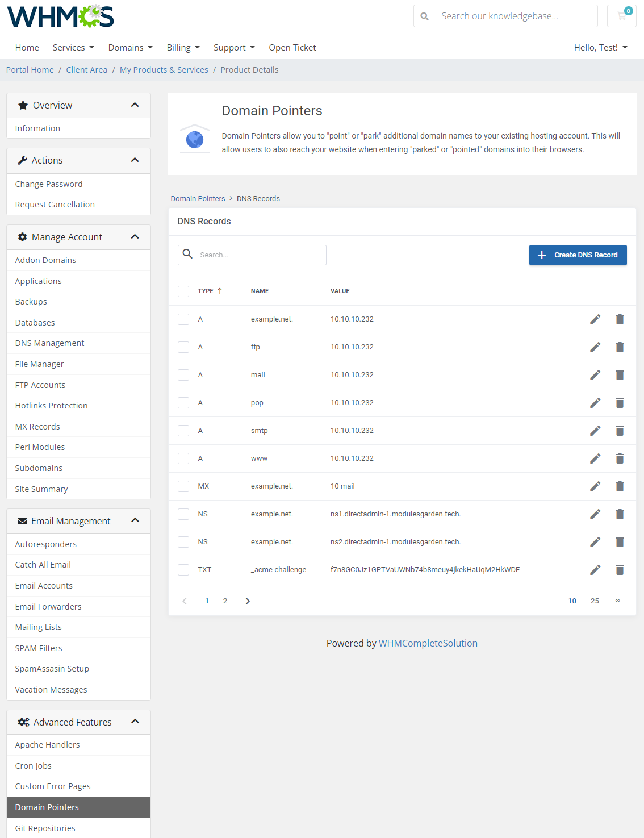Click the knowledgebase search magnifier icon
The image size is (644, 838).
pos(424,16)
